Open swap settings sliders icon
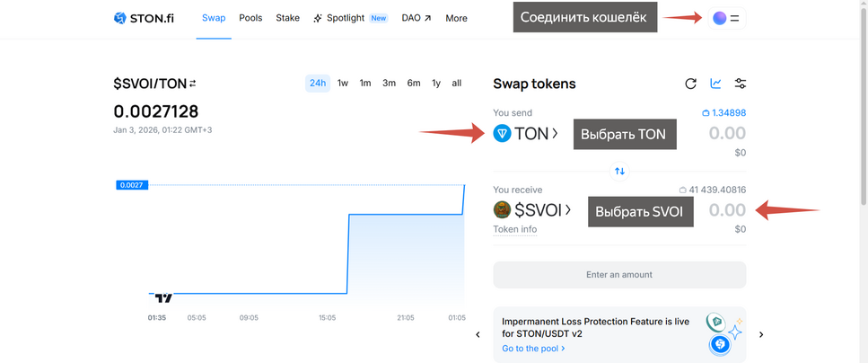 click(x=741, y=84)
